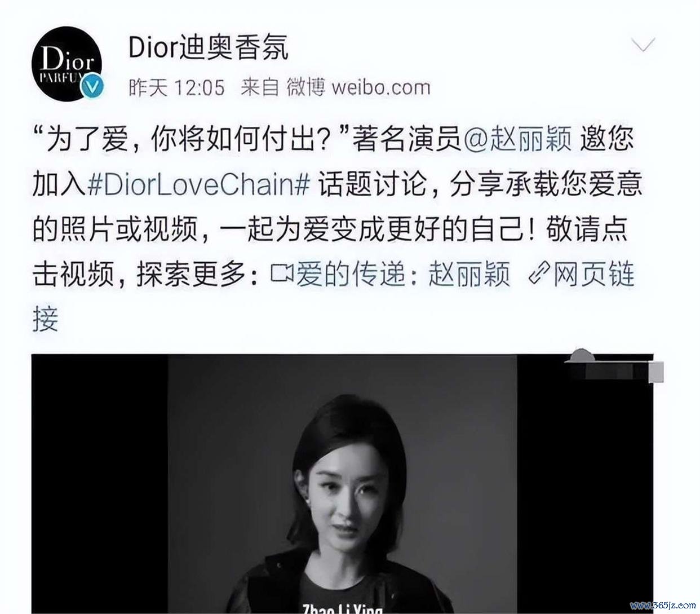Open the #DiorLoveChain# hashtag topic
The height and width of the screenshot is (614, 700).
click(x=199, y=184)
